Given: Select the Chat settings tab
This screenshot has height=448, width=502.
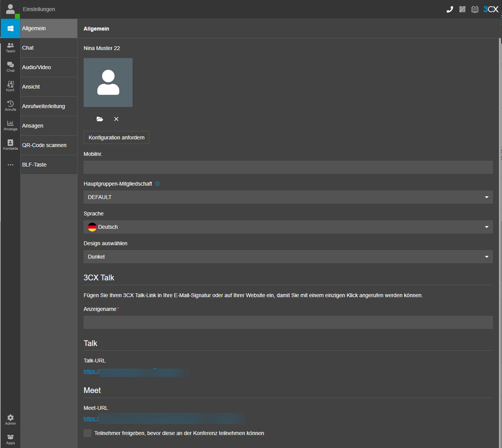Looking at the screenshot, I should tap(49, 48).
